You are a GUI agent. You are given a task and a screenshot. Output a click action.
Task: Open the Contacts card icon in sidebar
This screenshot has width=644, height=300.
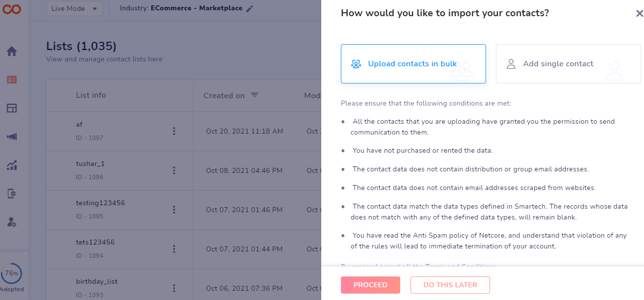[12, 80]
